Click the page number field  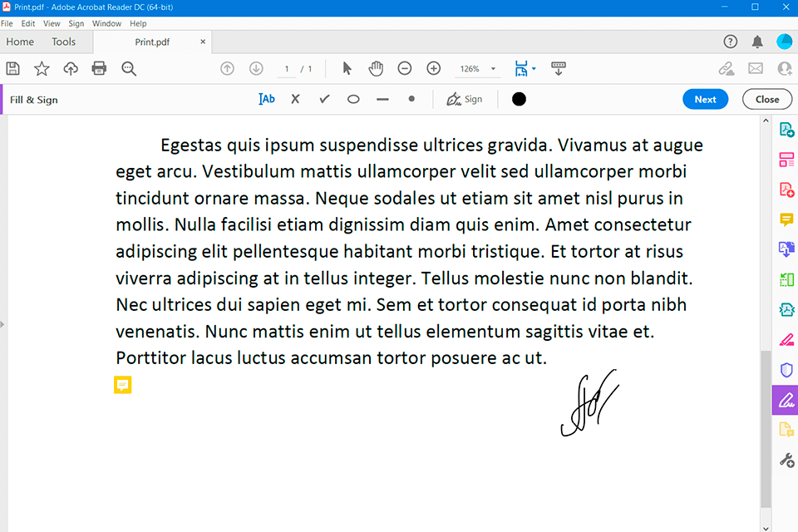(x=287, y=69)
